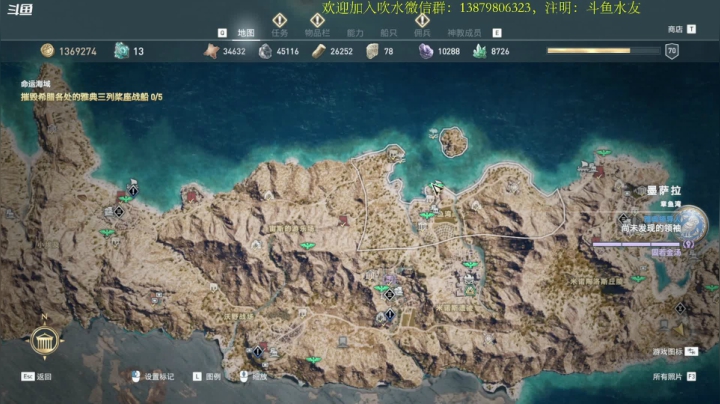Open the 能力 abilities tab

click(355, 33)
